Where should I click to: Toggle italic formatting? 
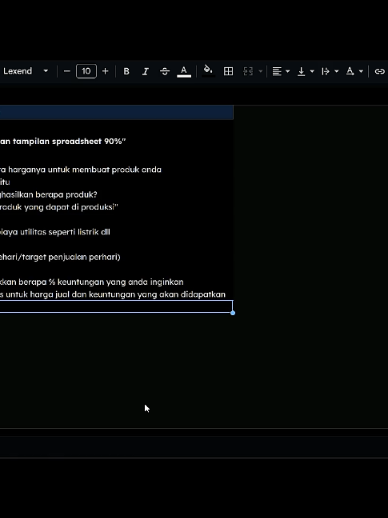pos(145,71)
